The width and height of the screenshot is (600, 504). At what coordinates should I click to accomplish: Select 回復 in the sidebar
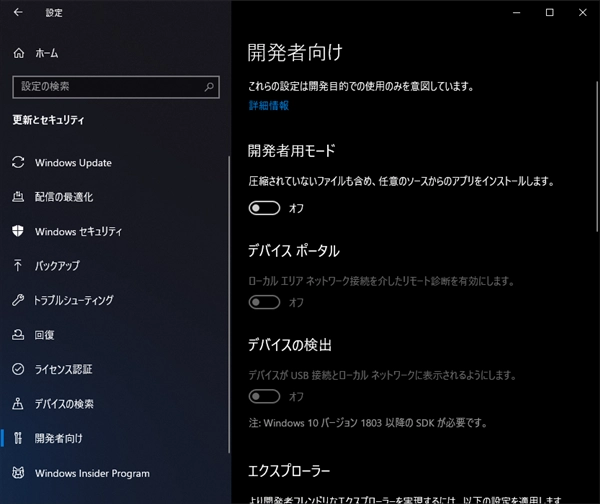pos(114,335)
